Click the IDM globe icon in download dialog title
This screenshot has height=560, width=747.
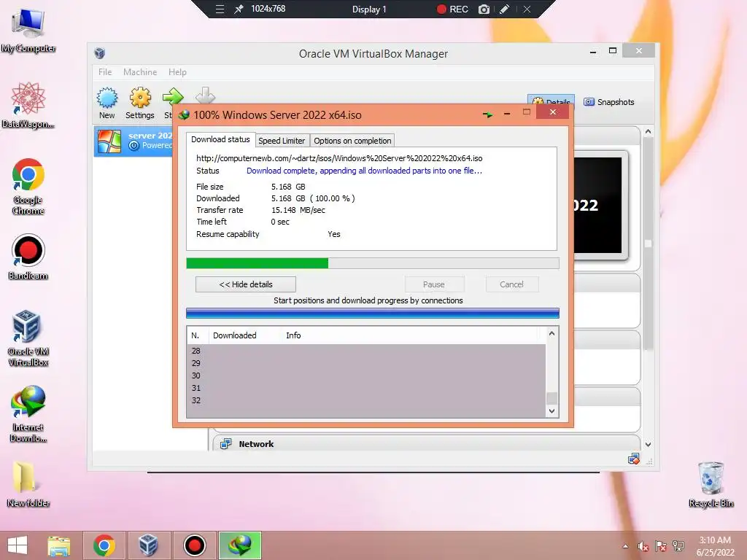click(184, 114)
